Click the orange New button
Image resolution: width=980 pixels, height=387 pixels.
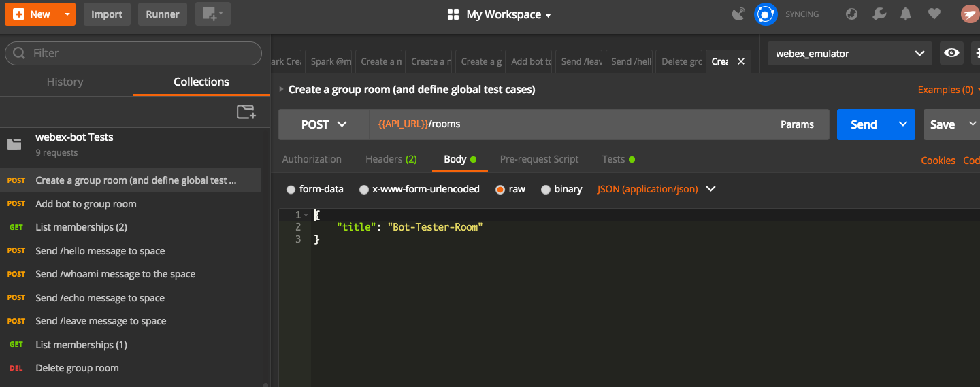click(32, 14)
